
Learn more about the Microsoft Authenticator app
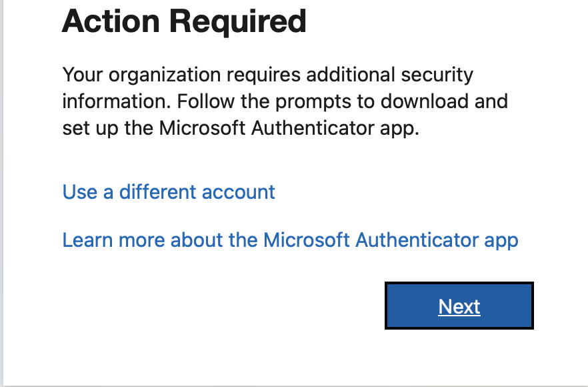(x=290, y=240)
